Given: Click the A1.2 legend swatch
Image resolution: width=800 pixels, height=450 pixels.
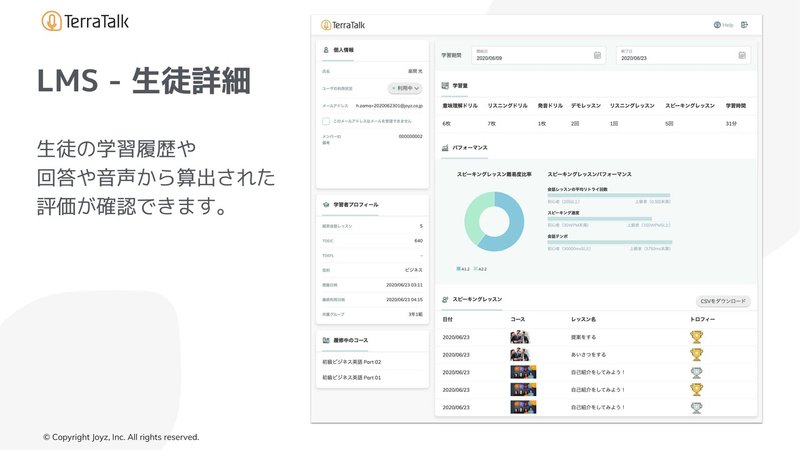Looking at the screenshot, I should (x=459, y=268).
